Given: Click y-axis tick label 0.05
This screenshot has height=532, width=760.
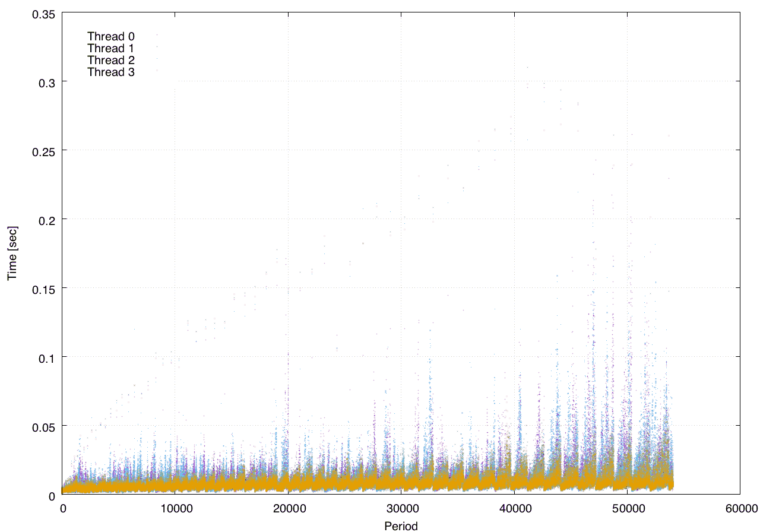Looking at the screenshot, I should click(x=42, y=426).
